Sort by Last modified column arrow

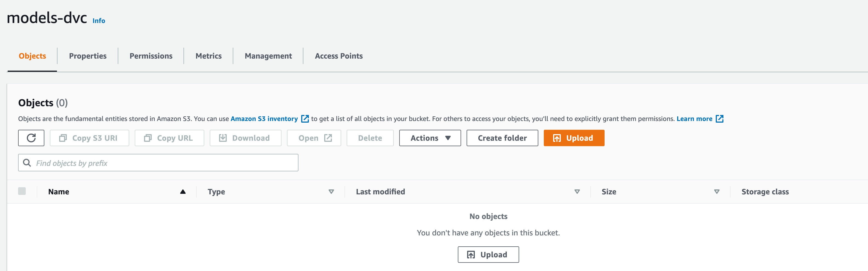pyautogui.click(x=577, y=191)
